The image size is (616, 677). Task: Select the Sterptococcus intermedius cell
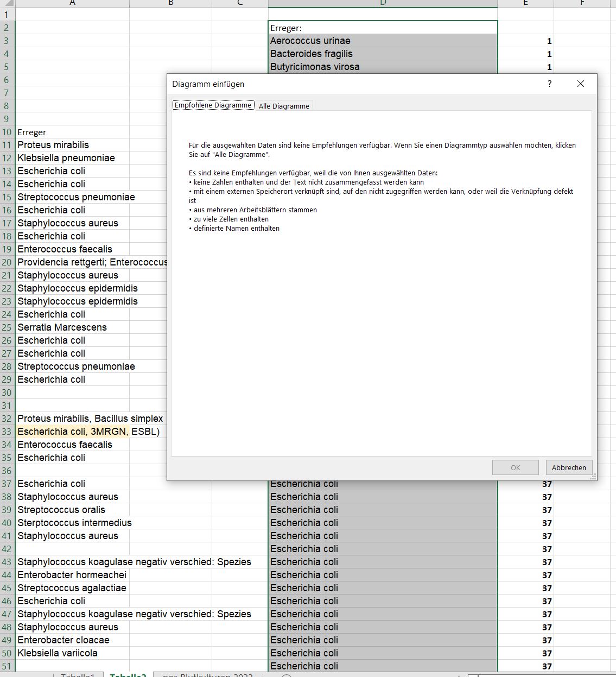coord(72,523)
